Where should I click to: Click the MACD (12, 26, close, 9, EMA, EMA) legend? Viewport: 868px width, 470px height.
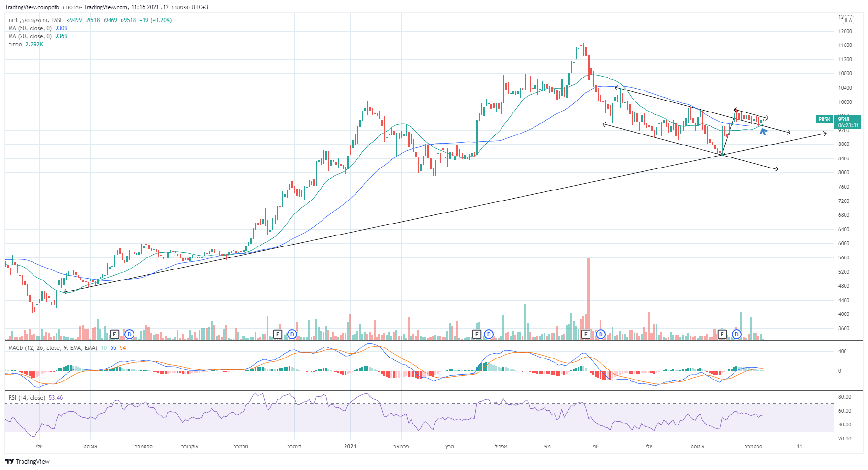point(53,348)
